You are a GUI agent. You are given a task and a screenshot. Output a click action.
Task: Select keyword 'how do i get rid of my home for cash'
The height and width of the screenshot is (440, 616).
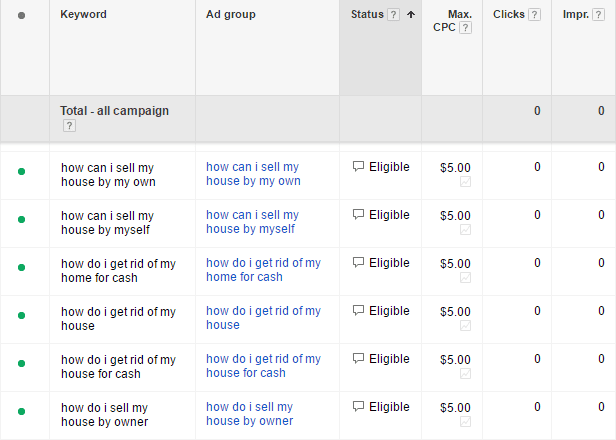tap(118, 270)
